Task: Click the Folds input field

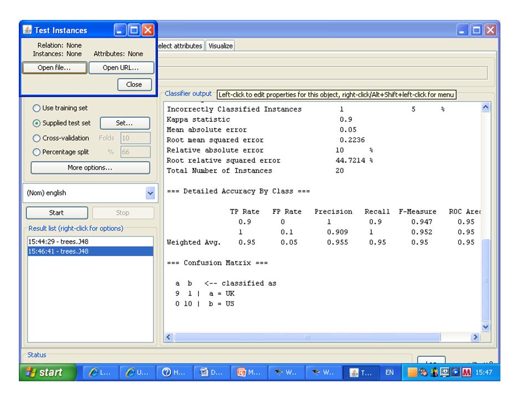Action: tap(135, 138)
